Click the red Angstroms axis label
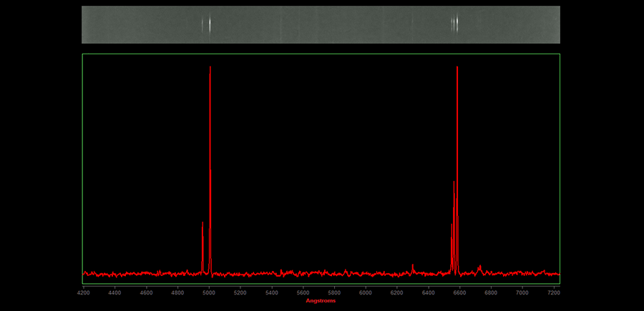Screen dimensions: 644x311 (x=321, y=301)
